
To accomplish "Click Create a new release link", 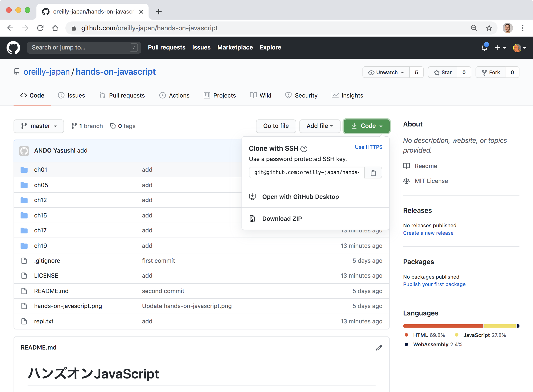I will pyautogui.click(x=428, y=233).
